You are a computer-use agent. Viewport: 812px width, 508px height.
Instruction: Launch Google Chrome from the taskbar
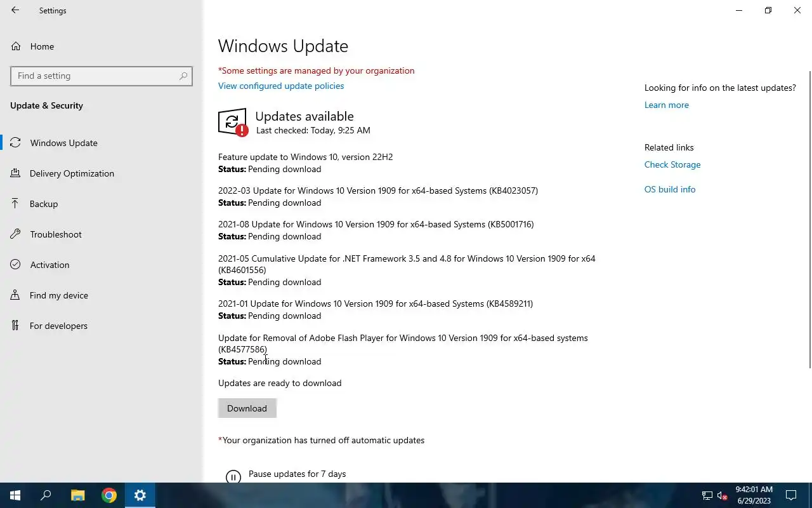109,495
